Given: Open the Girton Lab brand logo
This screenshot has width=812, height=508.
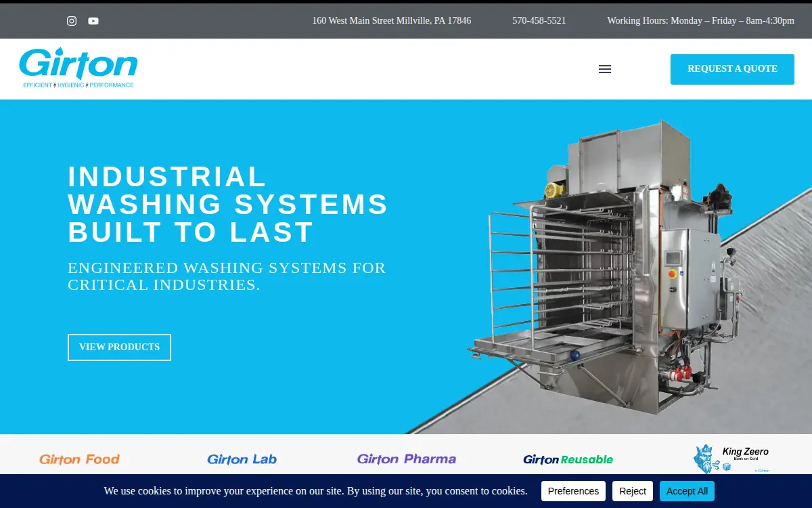Looking at the screenshot, I should click(242, 459).
